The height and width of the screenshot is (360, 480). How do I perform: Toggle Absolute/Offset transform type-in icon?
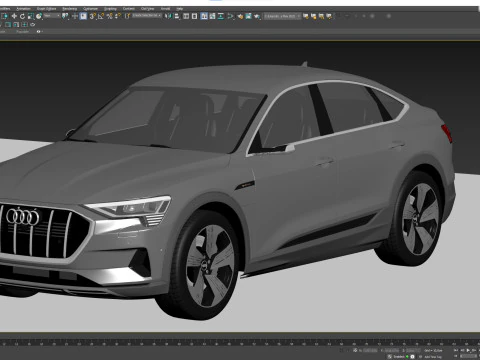point(355,350)
